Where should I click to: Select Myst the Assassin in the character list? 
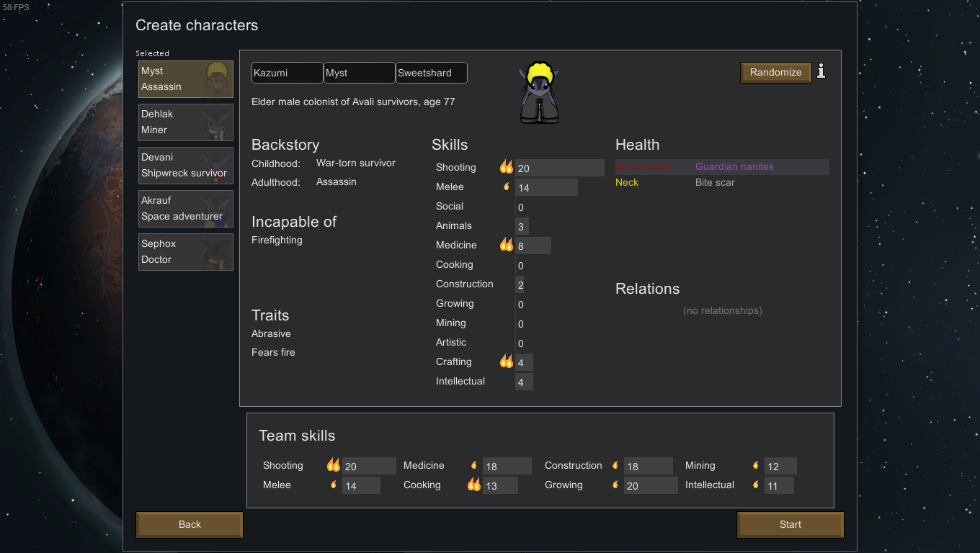(x=186, y=79)
